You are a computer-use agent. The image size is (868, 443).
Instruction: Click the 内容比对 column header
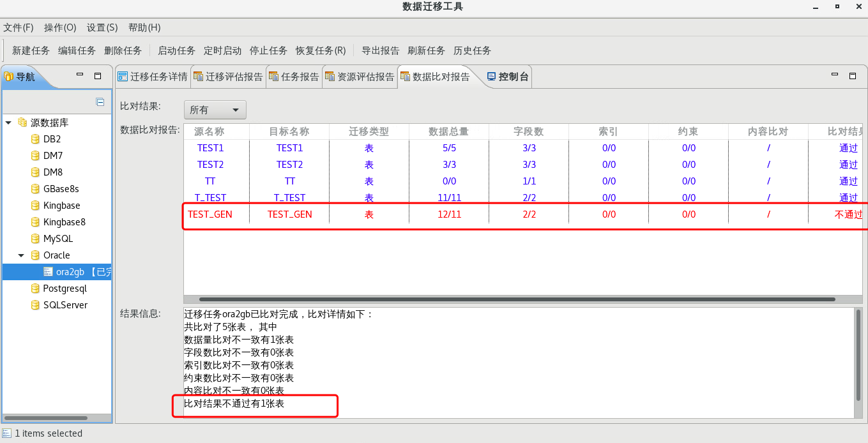768,131
